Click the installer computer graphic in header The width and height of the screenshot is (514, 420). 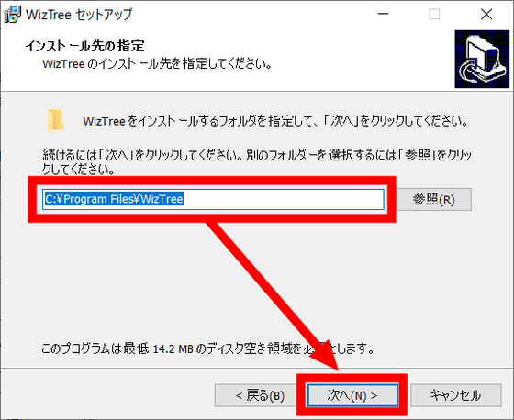coord(482,59)
